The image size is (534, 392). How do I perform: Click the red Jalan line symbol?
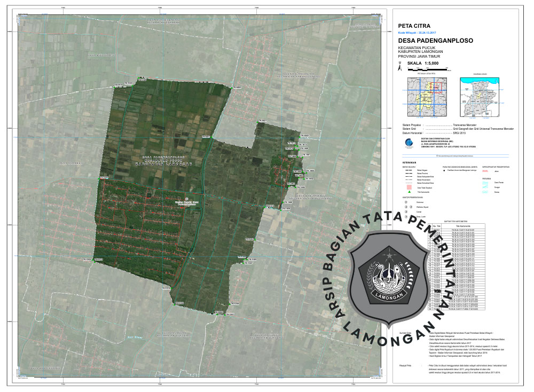(485, 171)
